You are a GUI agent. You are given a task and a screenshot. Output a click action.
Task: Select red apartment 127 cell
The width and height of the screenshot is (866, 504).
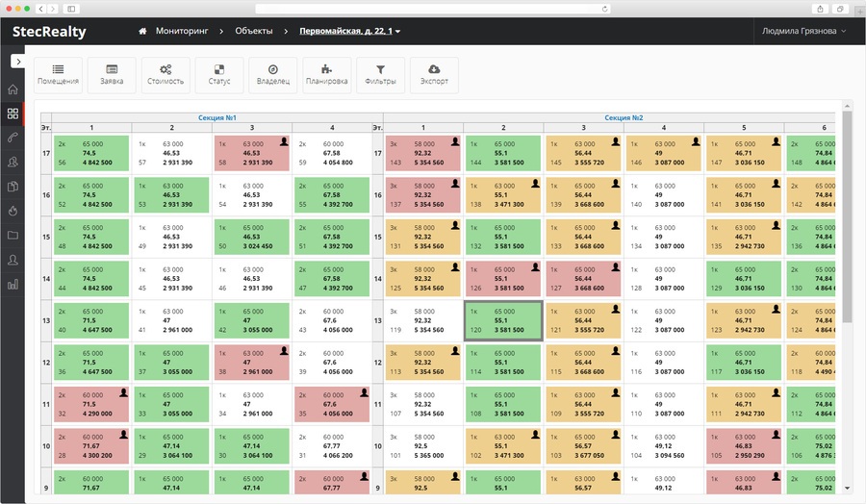[x=583, y=279]
